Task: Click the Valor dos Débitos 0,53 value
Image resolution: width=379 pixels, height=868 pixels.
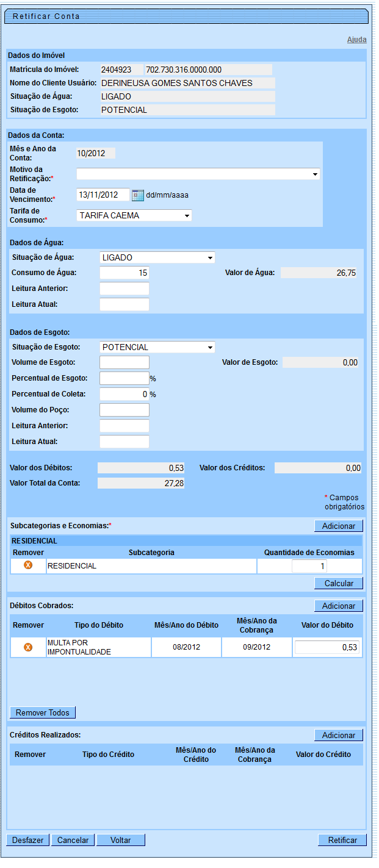Action: click(x=141, y=468)
